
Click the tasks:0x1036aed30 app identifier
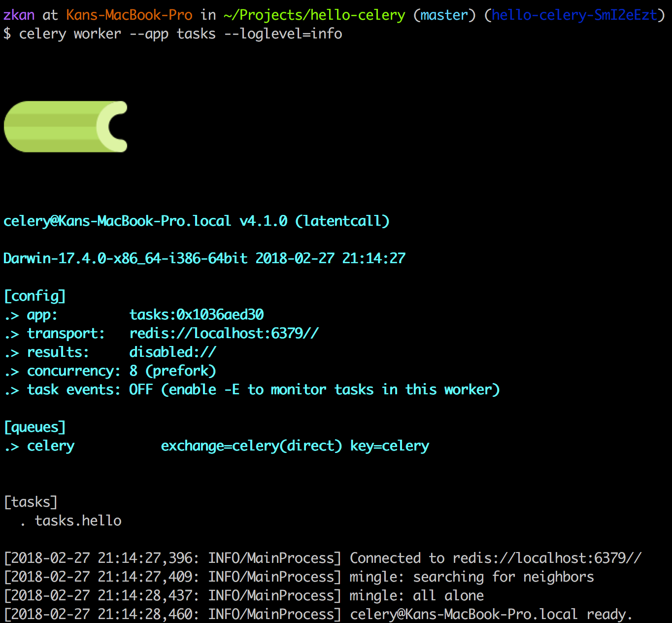pyautogui.click(x=197, y=314)
